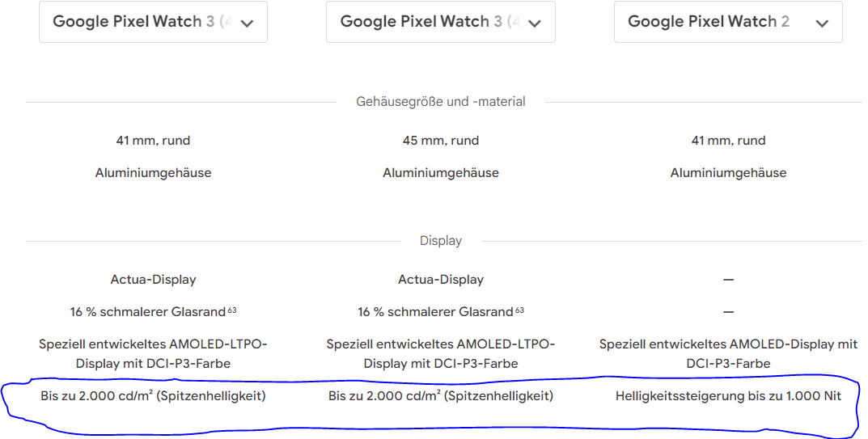Click the Display section heading

click(441, 241)
